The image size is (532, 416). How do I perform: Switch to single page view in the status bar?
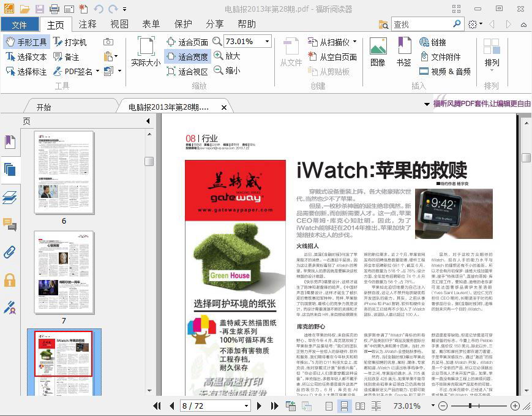tap(329, 406)
